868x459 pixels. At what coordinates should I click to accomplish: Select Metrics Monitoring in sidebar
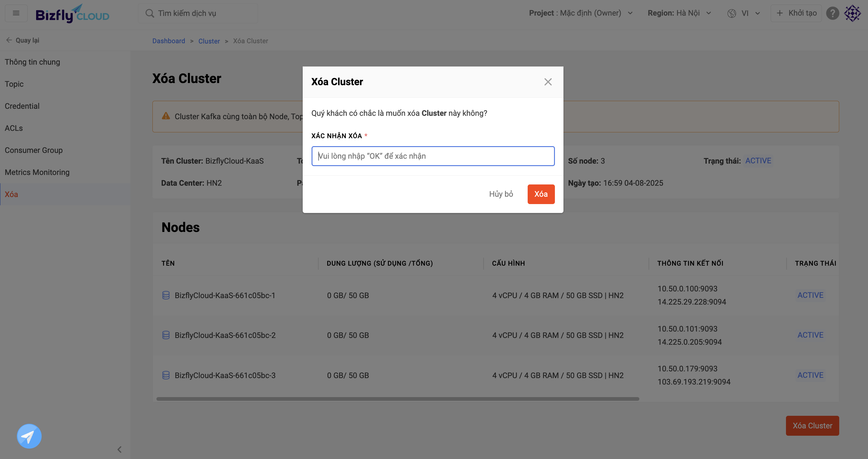[x=37, y=172]
